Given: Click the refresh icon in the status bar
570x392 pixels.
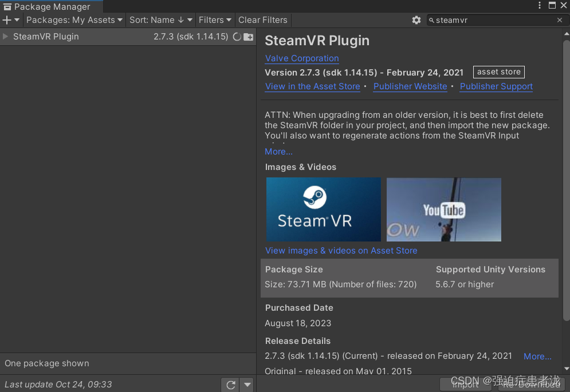Looking at the screenshot, I should (x=231, y=385).
